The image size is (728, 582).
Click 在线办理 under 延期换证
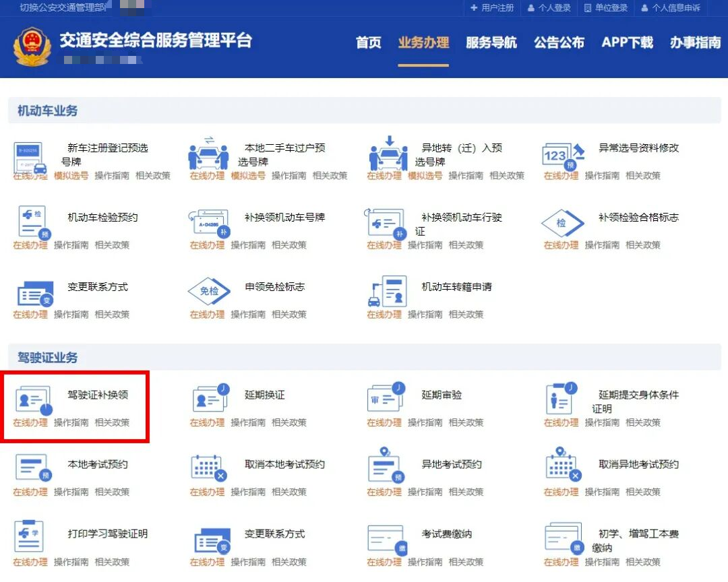coord(207,422)
